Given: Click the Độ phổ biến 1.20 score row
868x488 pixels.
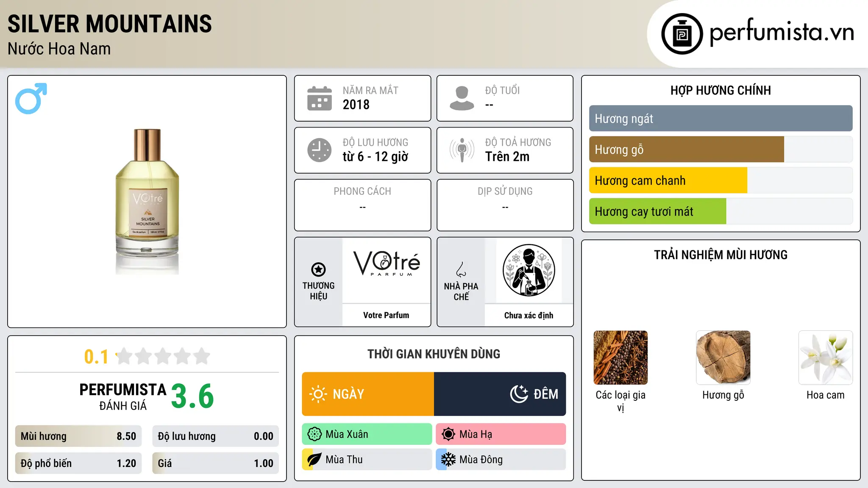Looking at the screenshot, I should (78, 463).
